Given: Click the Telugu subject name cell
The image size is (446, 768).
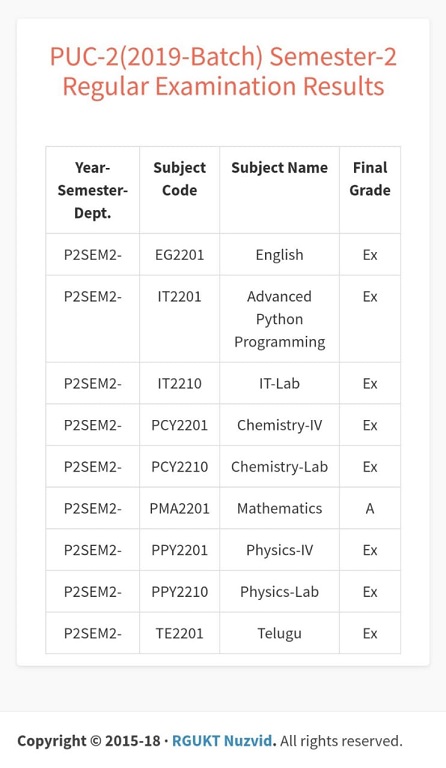Looking at the screenshot, I should click(280, 633).
